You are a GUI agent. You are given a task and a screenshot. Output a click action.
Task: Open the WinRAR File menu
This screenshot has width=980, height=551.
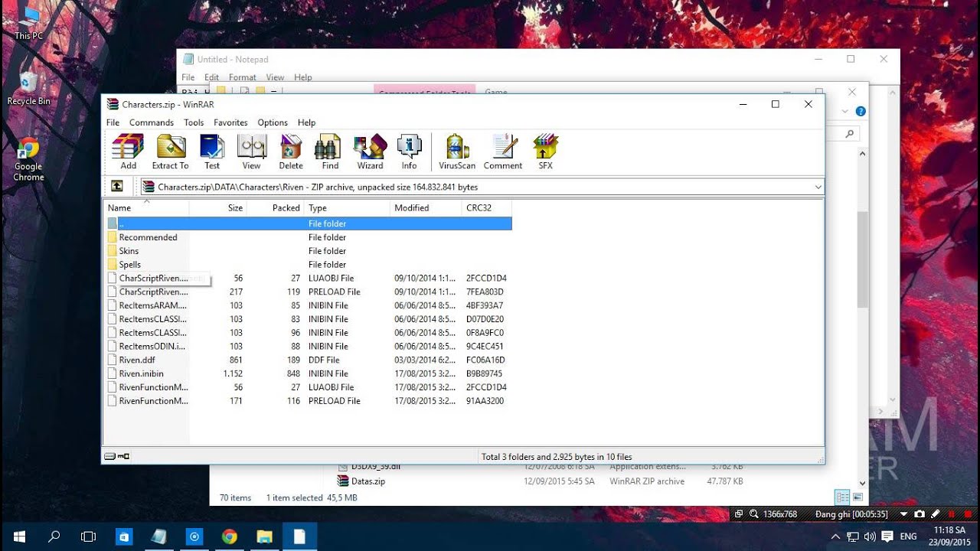113,122
